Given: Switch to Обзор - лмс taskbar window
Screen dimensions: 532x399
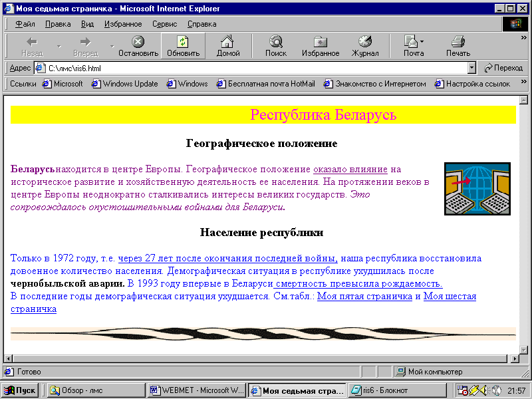Looking at the screenshot, I should click(96, 390).
